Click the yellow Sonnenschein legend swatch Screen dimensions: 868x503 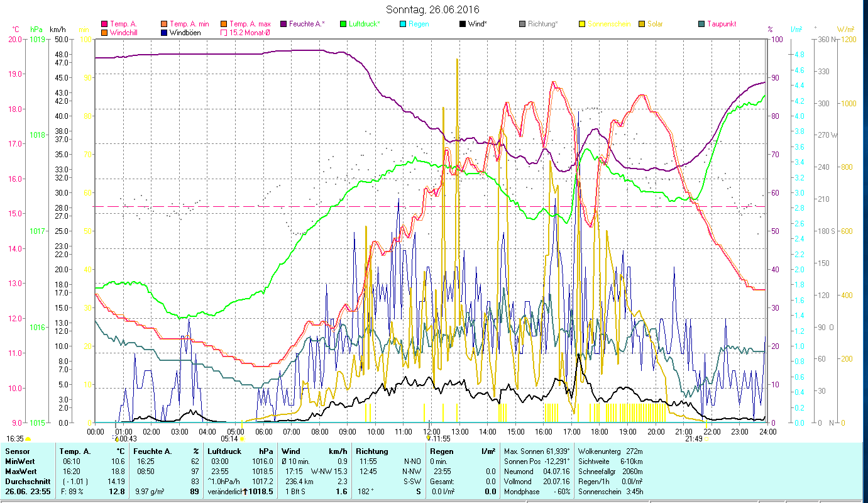click(582, 25)
